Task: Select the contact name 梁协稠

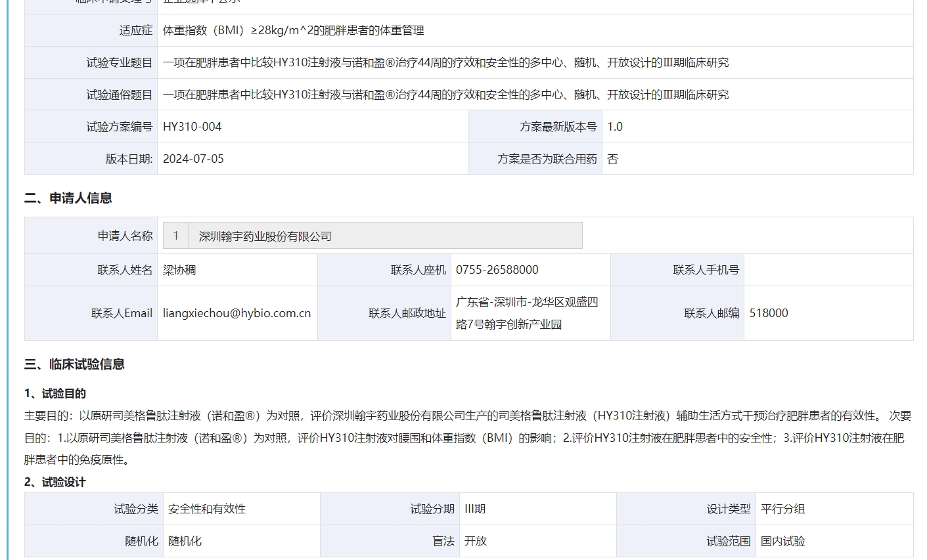Action: [x=179, y=270]
